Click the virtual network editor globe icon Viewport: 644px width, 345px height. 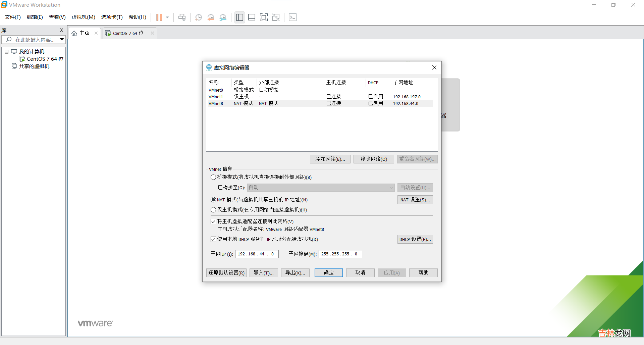coord(209,67)
